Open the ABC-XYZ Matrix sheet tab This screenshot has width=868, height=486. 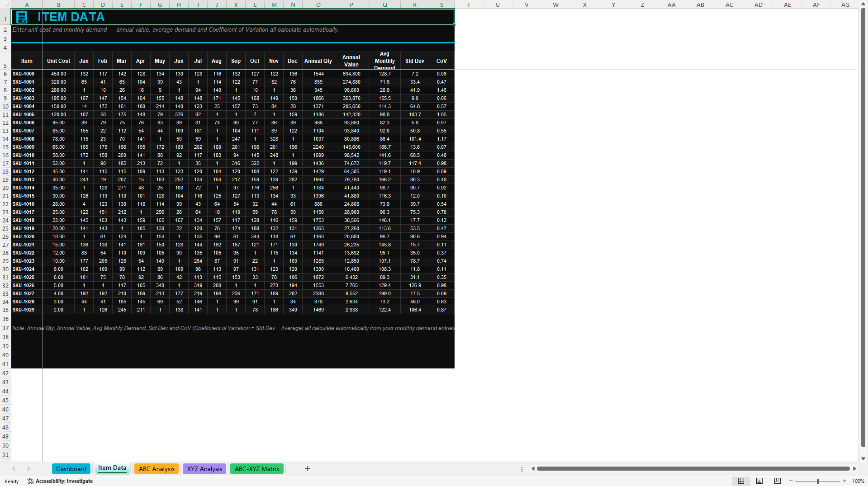point(257,469)
